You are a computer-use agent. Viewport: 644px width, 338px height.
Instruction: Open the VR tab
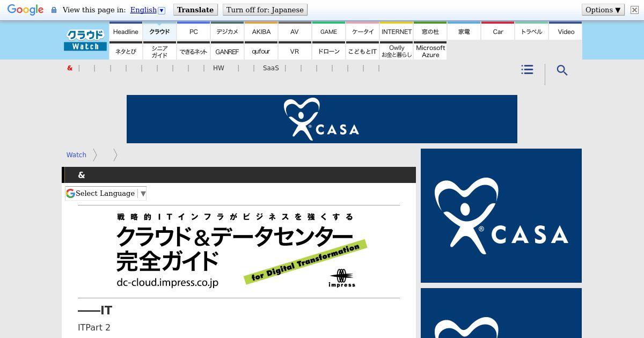[x=295, y=51]
